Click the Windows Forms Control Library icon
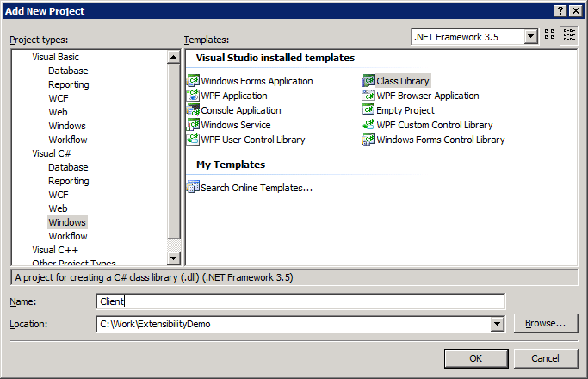Viewport: 588px width, 379px height. tap(368, 140)
